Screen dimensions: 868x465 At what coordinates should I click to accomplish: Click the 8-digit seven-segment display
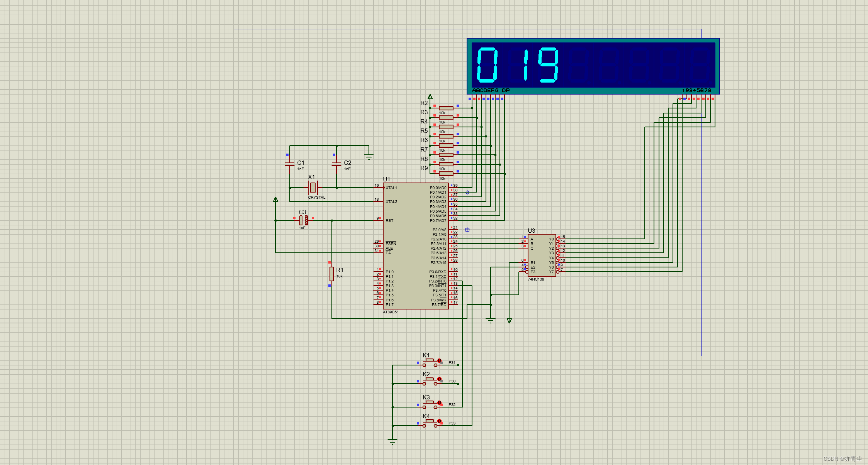[x=593, y=66]
